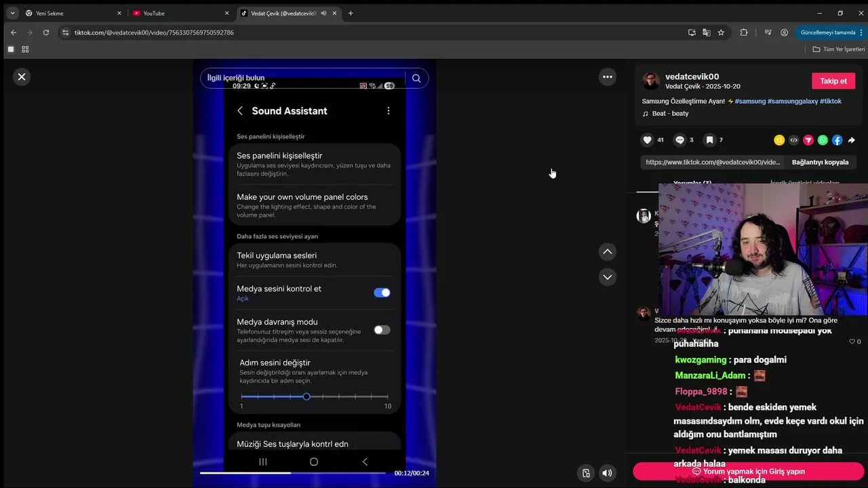Click Güncellemeyi tamamla update button
Image resolution: width=868 pixels, height=488 pixels.
click(828, 33)
